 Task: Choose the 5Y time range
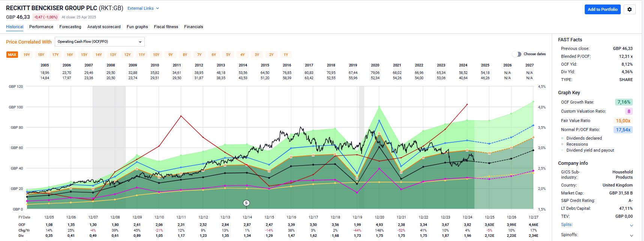(228, 55)
